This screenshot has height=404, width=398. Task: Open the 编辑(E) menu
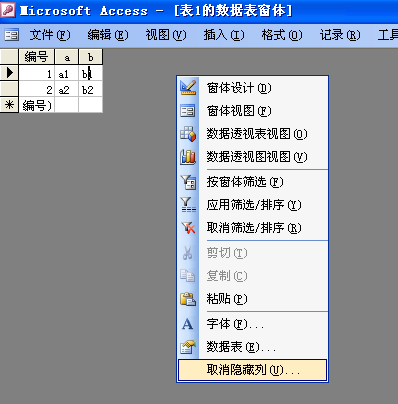tap(108, 35)
